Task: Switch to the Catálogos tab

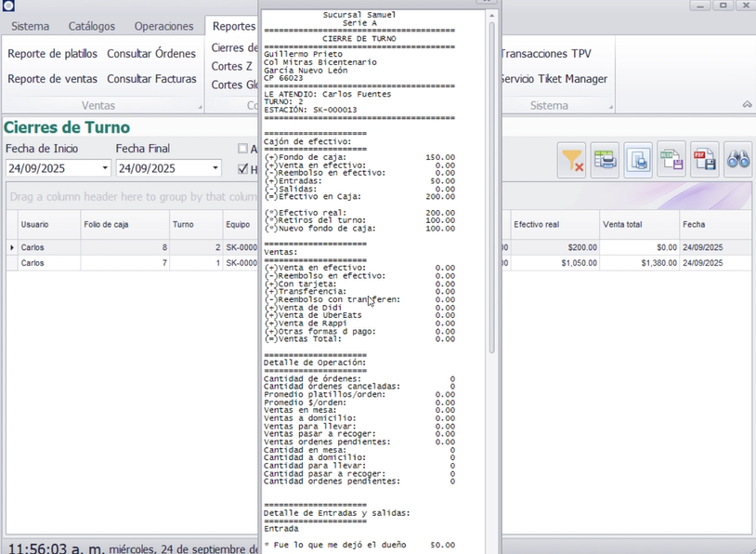Action: [x=92, y=26]
